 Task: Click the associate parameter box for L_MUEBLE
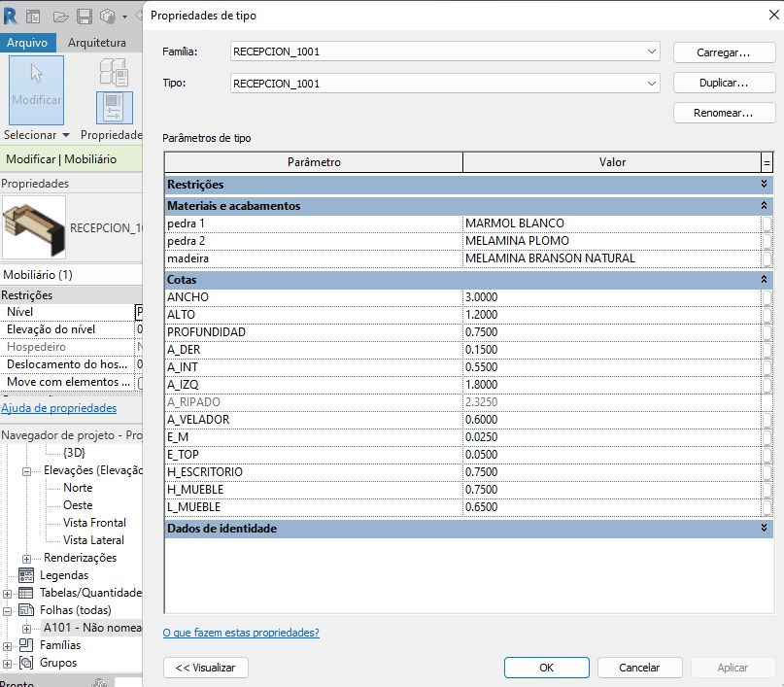click(x=767, y=507)
